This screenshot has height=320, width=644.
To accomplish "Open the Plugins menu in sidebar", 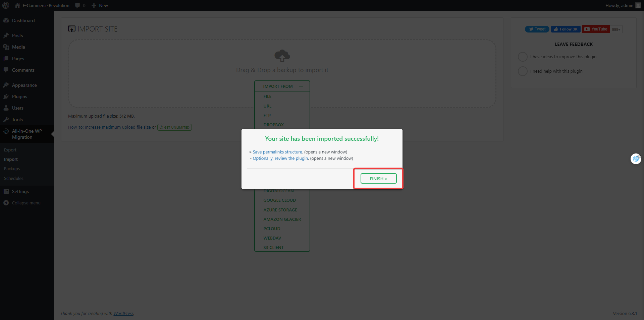I will pos(19,97).
